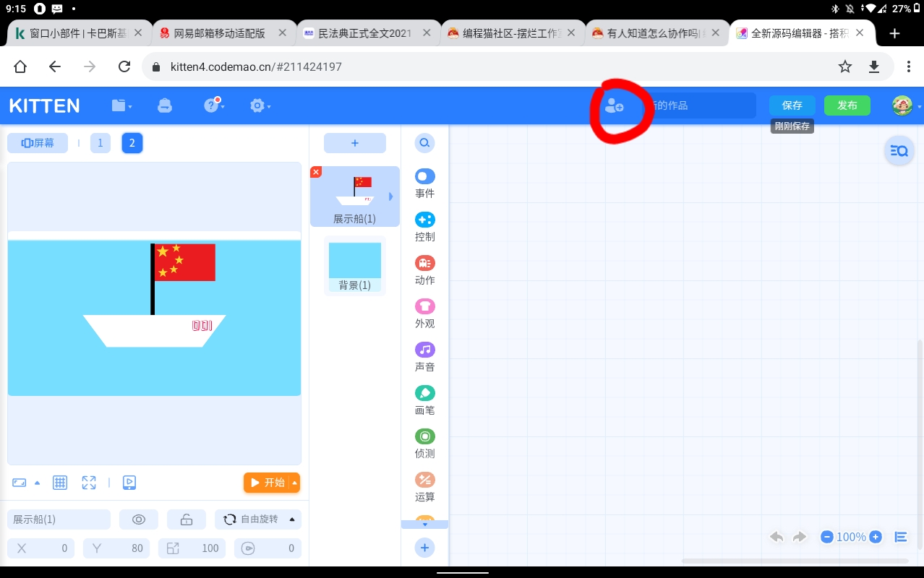The width and height of the screenshot is (924, 578).
Task: Select the 控制 block category
Action: point(425,227)
